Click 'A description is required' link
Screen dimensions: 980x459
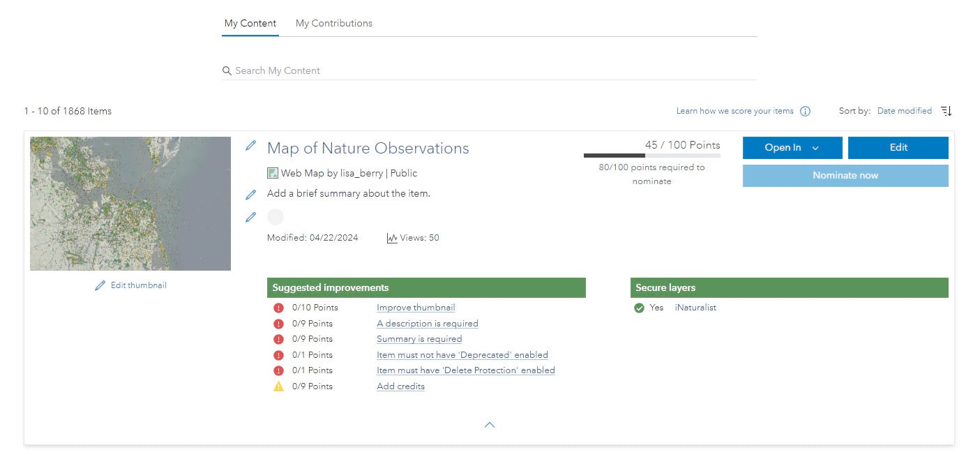pyautogui.click(x=427, y=324)
